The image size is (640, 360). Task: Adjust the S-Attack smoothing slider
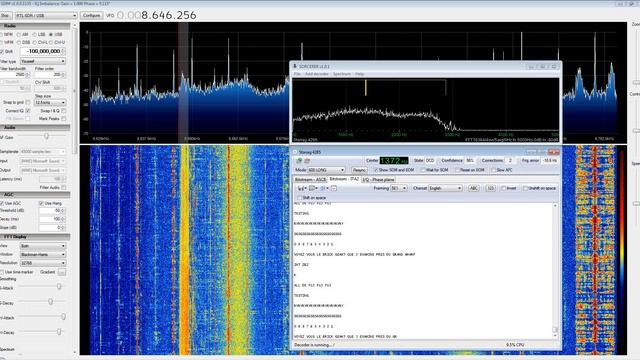[59, 287]
